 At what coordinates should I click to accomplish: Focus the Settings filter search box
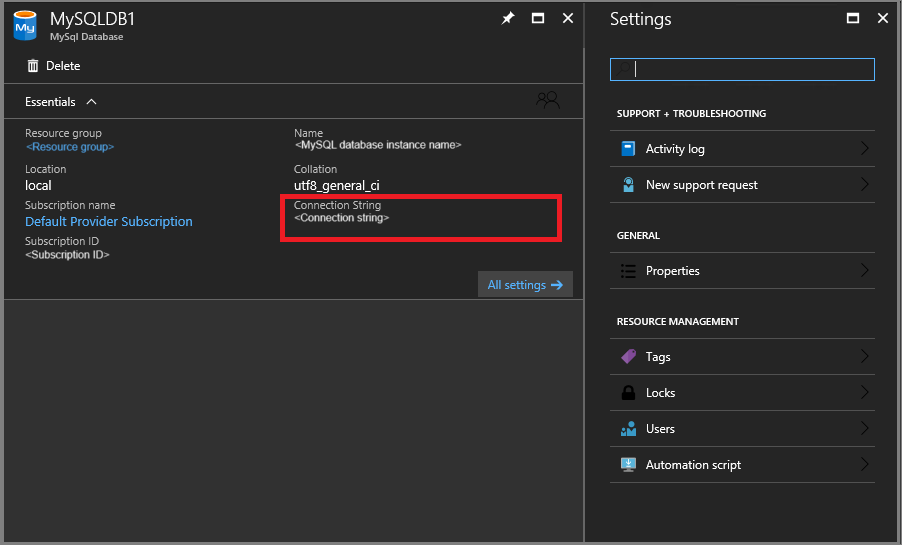point(742,69)
